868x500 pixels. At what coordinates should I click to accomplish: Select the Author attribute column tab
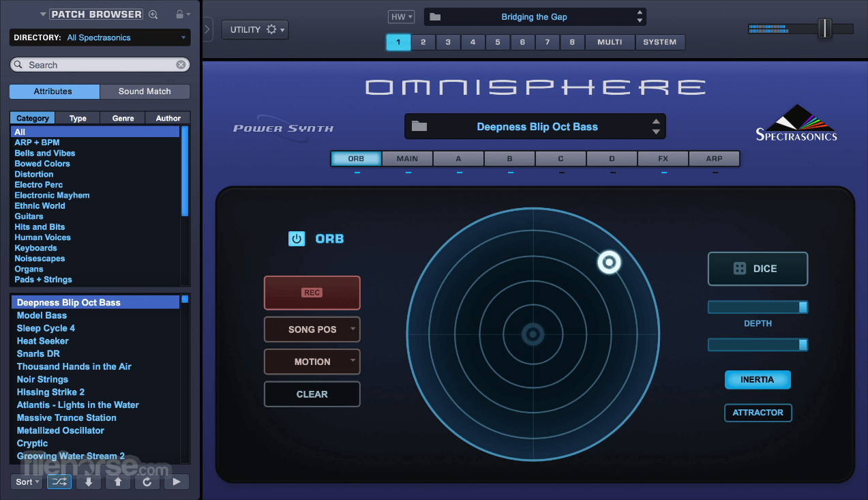[x=168, y=118]
